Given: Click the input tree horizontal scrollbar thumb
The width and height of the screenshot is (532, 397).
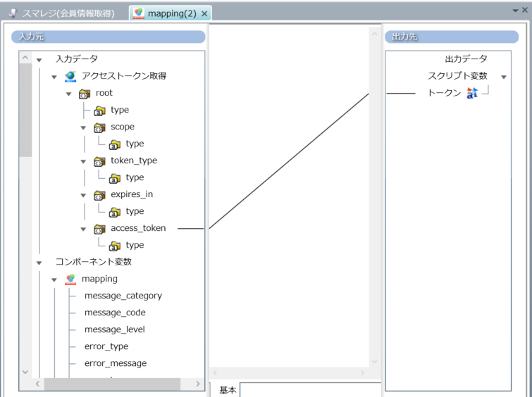Looking at the screenshot, I should (x=112, y=384).
